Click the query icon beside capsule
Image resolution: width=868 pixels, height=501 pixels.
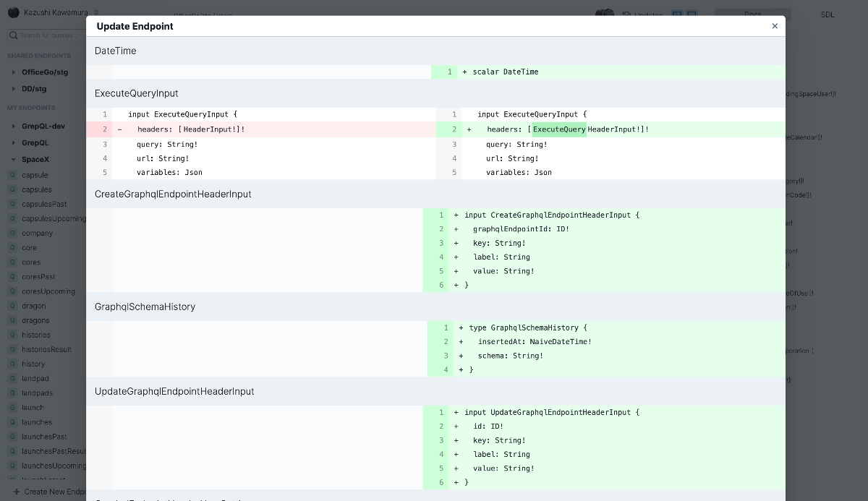(12, 175)
